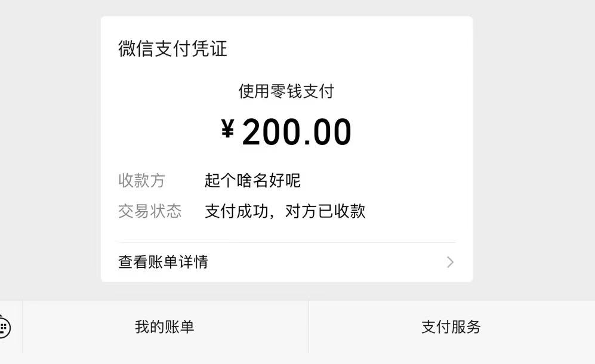This screenshot has width=595, height=364.
Task: Open the 我的账单 menu
Action: [165, 327]
